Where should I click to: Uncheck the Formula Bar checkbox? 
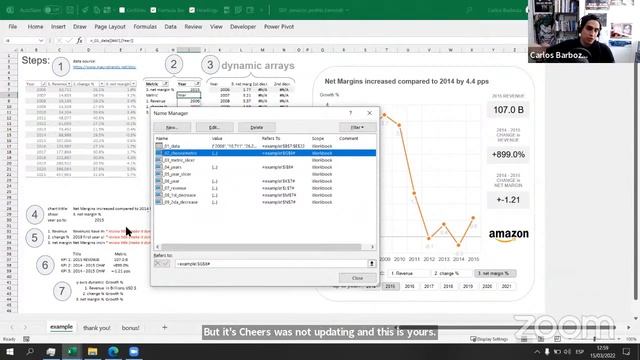coord(153,10)
